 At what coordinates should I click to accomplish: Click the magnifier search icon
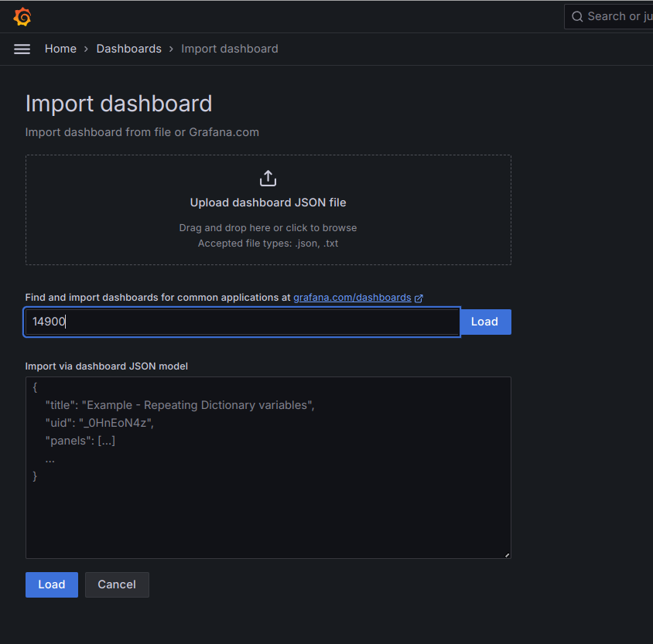click(577, 16)
